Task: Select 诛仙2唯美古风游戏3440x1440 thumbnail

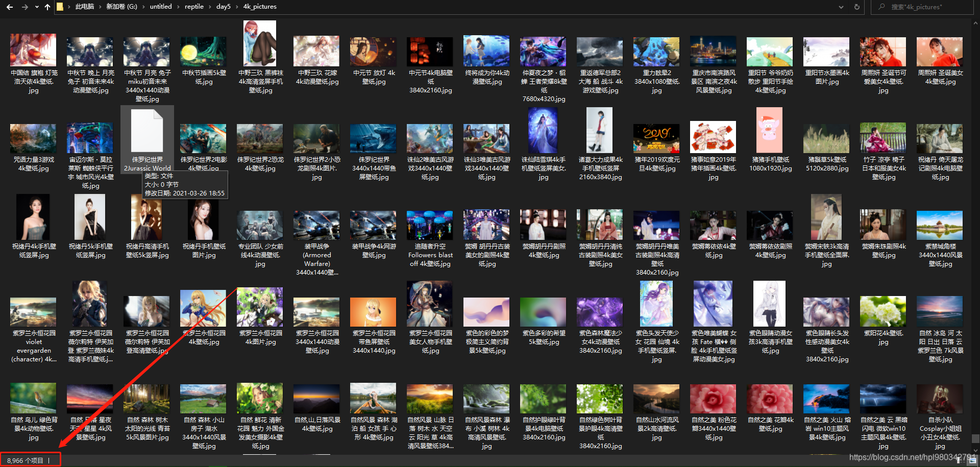Action: click(430, 138)
